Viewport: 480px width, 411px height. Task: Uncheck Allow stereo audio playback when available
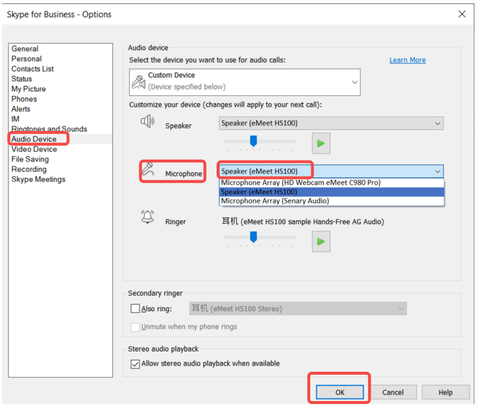[x=135, y=364]
